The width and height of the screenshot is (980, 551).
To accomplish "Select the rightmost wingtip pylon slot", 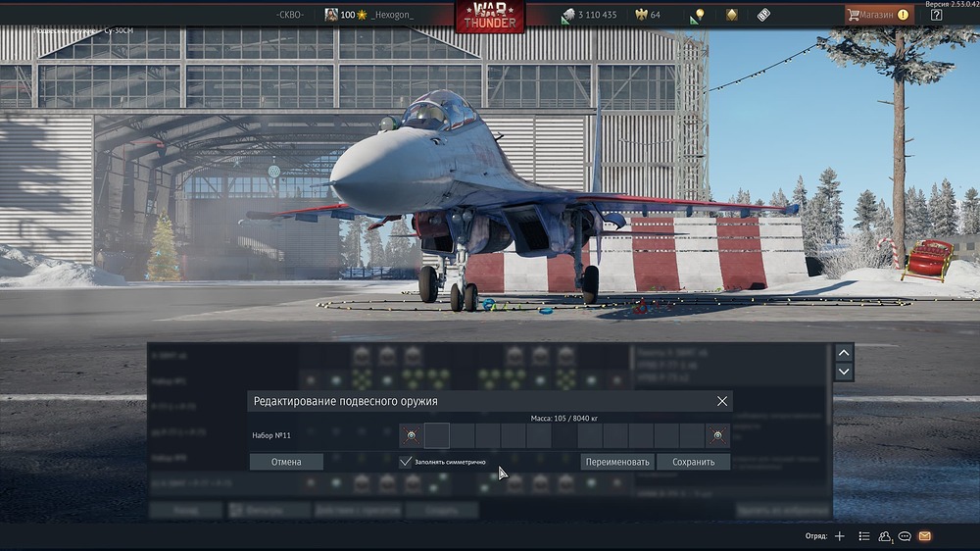I will (x=718, y=436).
